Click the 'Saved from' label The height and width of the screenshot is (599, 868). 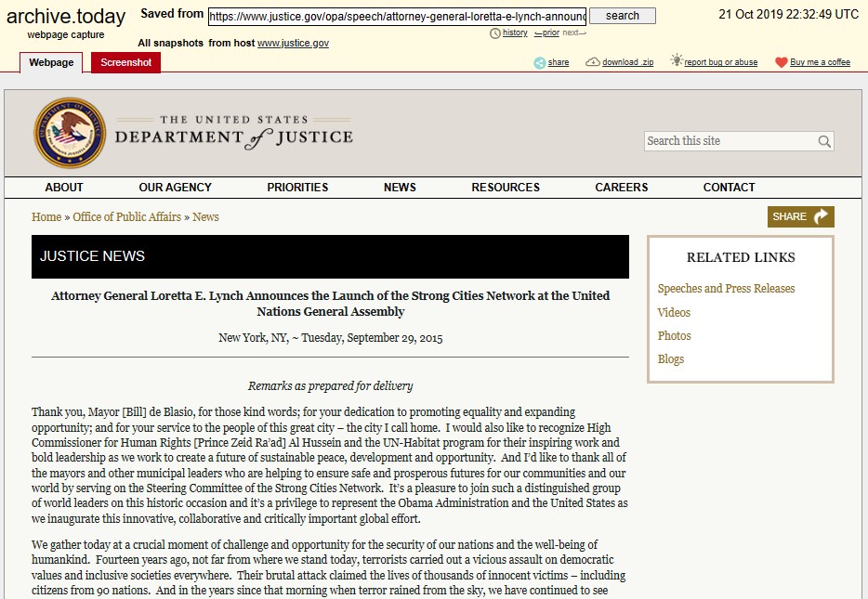[x=172, y=14]
